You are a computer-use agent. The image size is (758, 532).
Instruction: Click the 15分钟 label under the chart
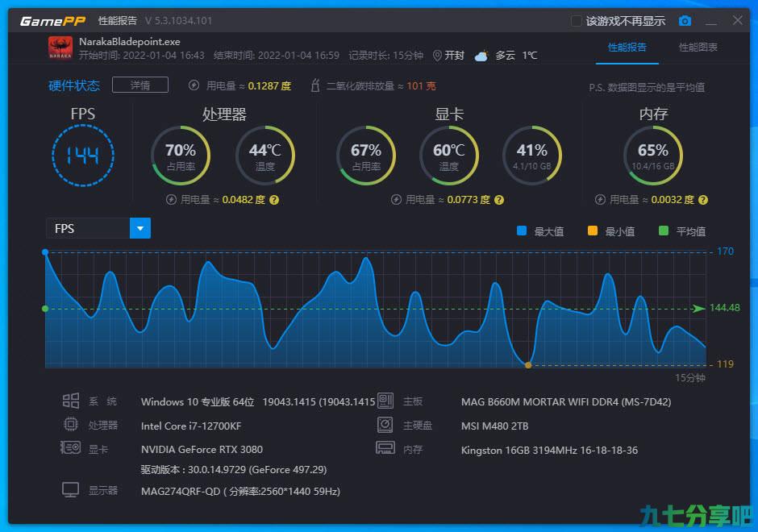[x=689, y=377]
